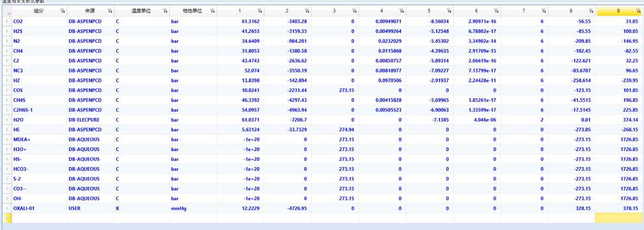Image resolution: width=644 pixels, height=230 pixels.
Task: Click the 温度单位 column filter icon
Action: [x=165, y=11]
